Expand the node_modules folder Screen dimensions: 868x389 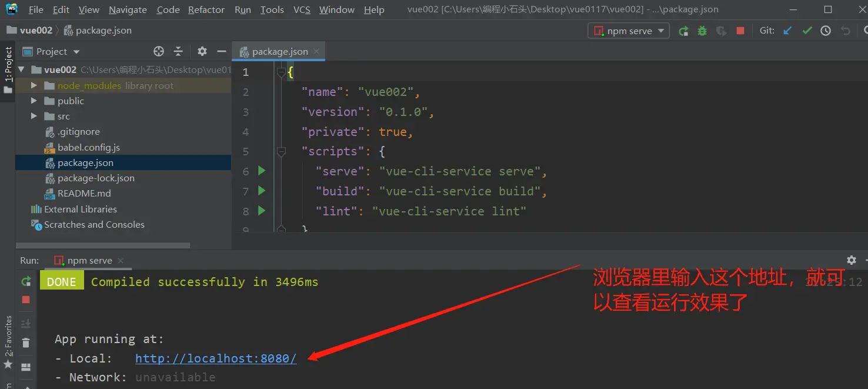point(34,85)
